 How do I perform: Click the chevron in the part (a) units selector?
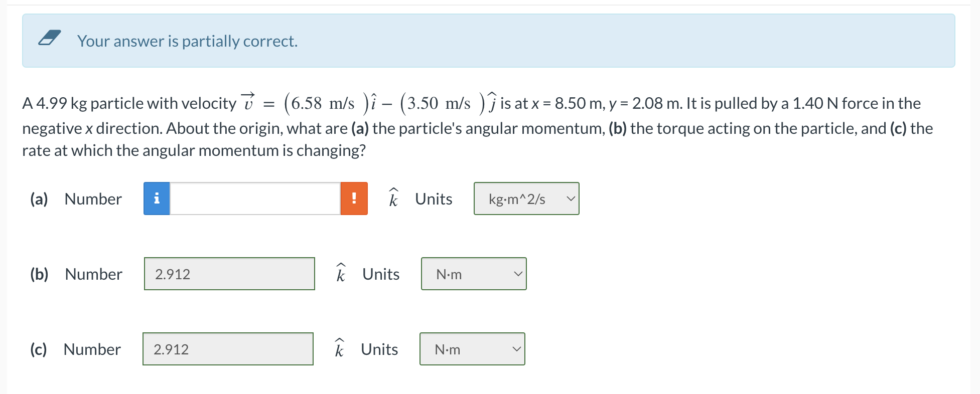tap(570, 199)
